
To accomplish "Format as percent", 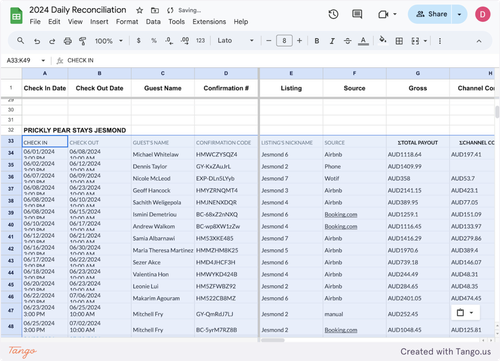I will [x=154, y=41].
